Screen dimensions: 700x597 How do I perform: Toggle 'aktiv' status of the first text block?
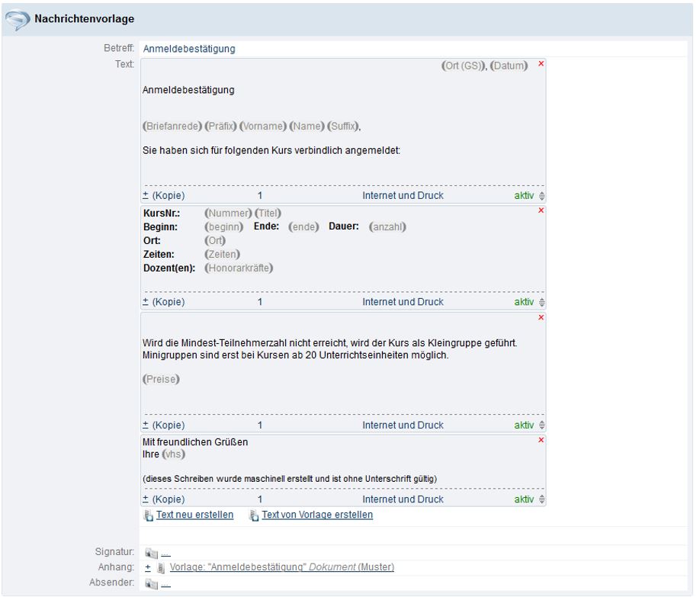(523, 195)
